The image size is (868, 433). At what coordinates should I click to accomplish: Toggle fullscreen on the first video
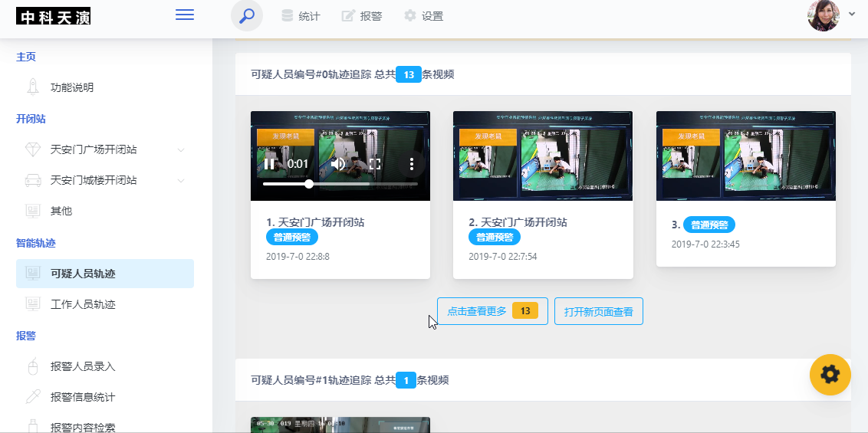(x=375, y=164)
